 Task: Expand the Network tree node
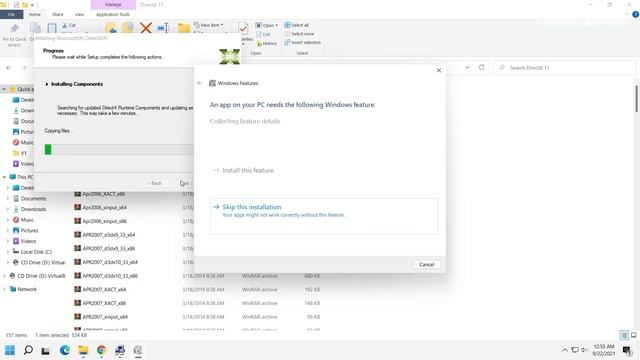[x=4, y=289]
